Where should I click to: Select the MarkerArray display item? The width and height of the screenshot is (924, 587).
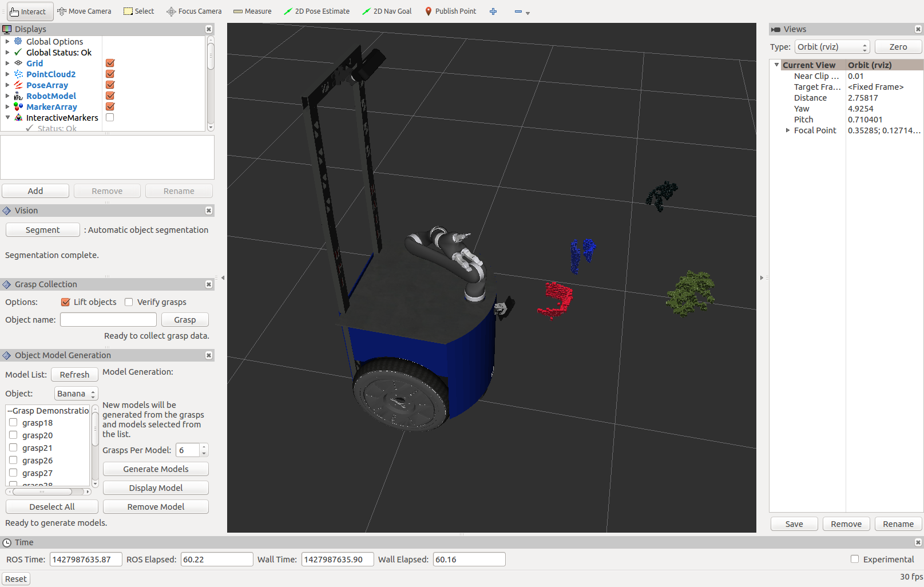[51, 107]
